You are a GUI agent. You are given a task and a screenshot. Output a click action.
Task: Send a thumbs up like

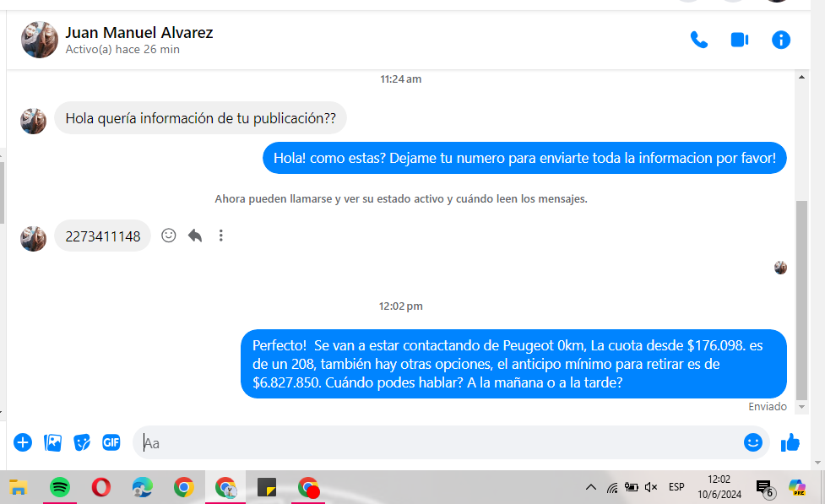pyautogui.click(x=790, y=442)
